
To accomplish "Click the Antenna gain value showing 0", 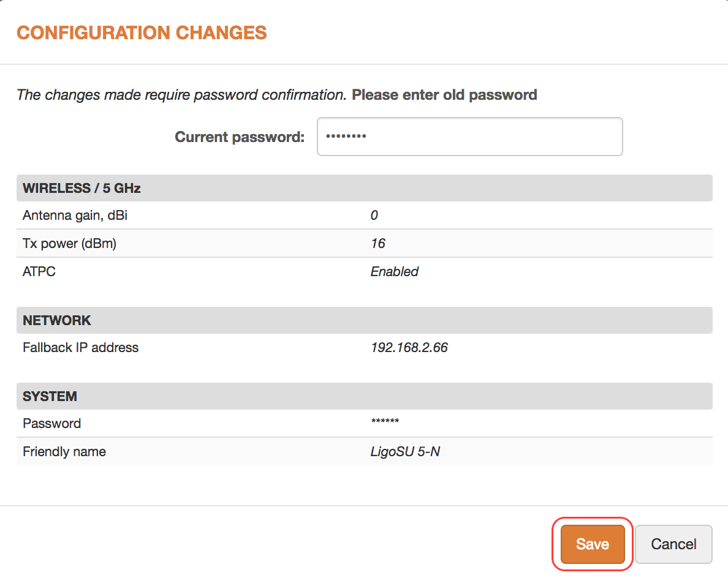I will click(374, 215).
